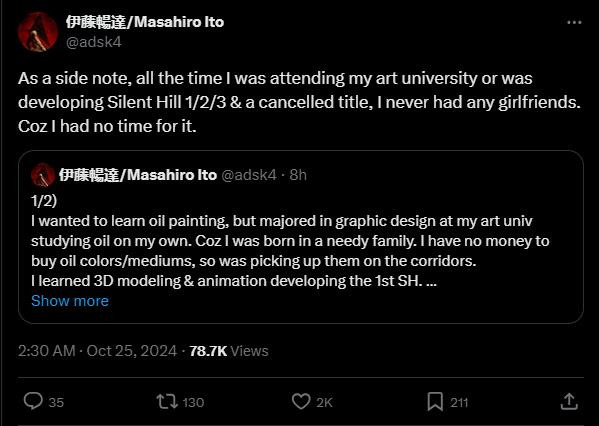
Task: Click the quoted post's author name
Action: click(x=138, y=175)
